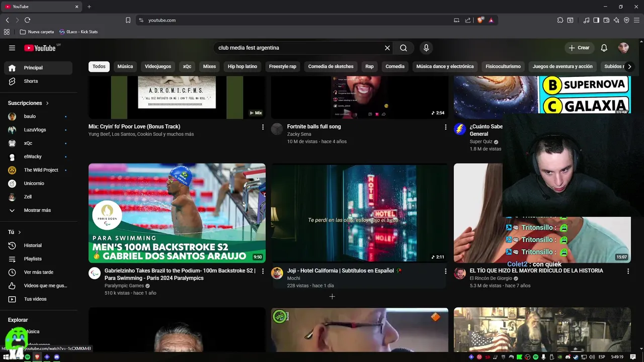Select the Comedia de sketches chip

(x=331, y=66)
